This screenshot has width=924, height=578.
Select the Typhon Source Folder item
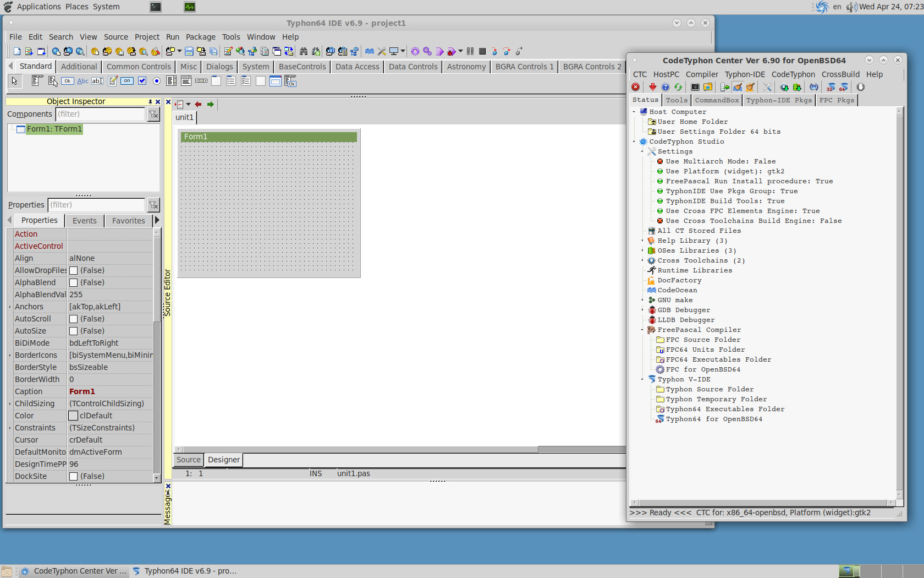710,389
